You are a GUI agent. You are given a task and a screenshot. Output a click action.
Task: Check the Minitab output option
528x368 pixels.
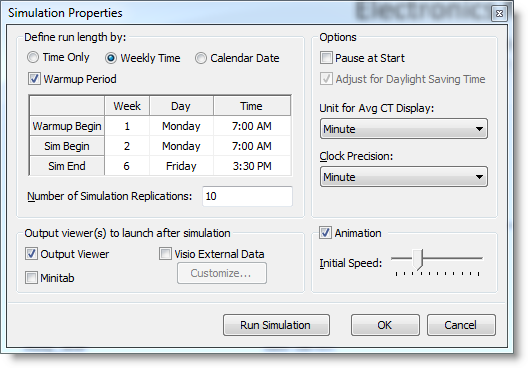point(31,278)
